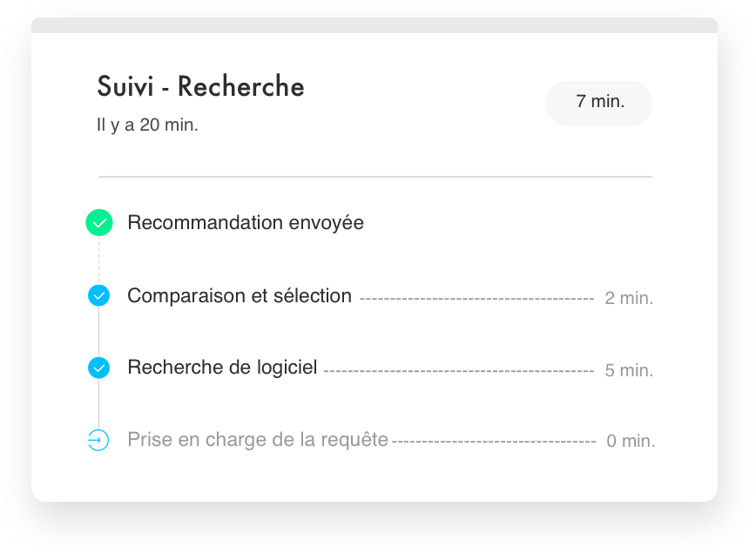Click the dotted leader line after Comparaison et sélection

pyautogui.click(x=476, y=299)
